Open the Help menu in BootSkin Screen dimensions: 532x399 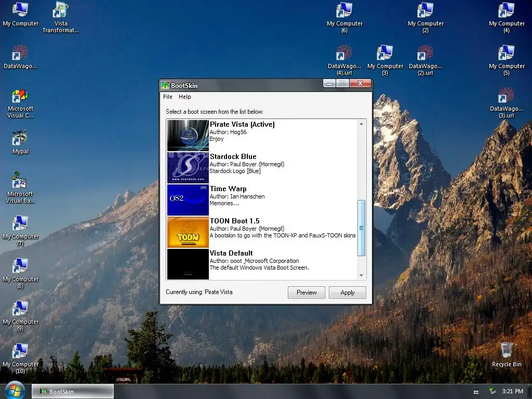pyautogui.click(x=185, y=97)
